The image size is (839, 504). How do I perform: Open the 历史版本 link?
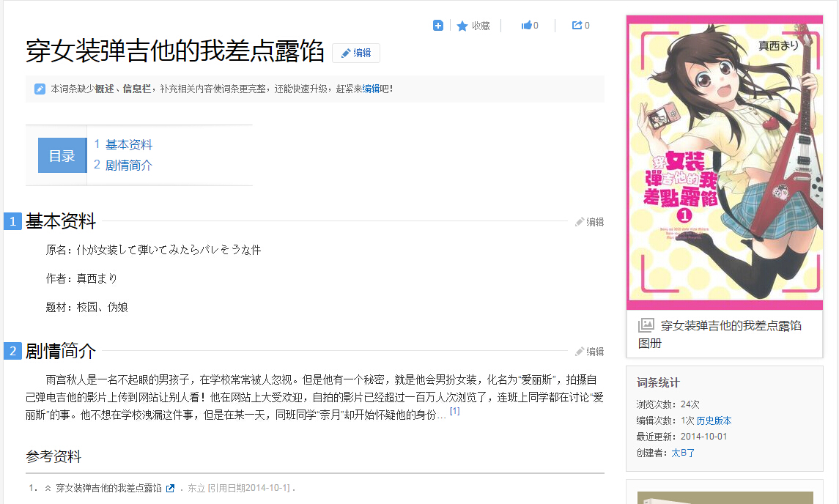click(714, 420)
